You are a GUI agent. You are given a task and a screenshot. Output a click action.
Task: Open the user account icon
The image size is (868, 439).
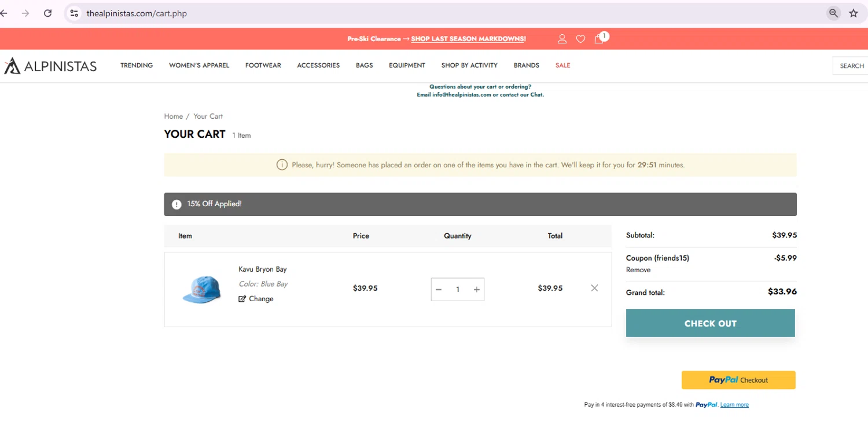coord(562,39)
